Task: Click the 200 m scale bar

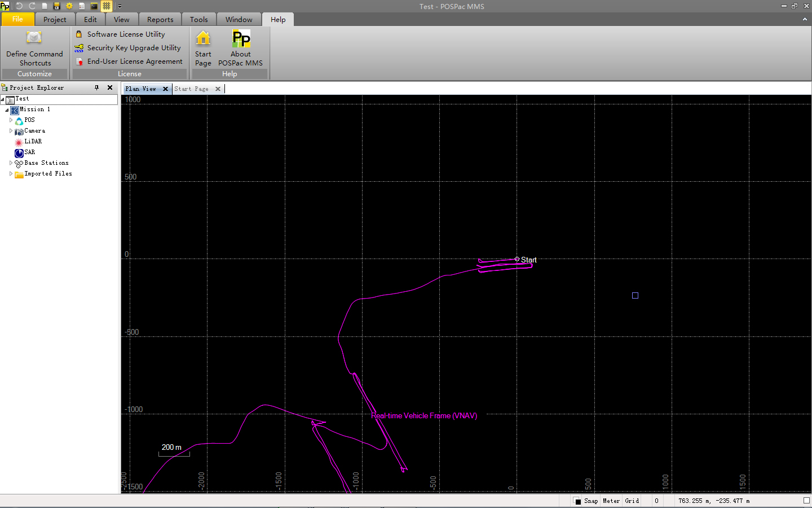Action: click(174, 450)
